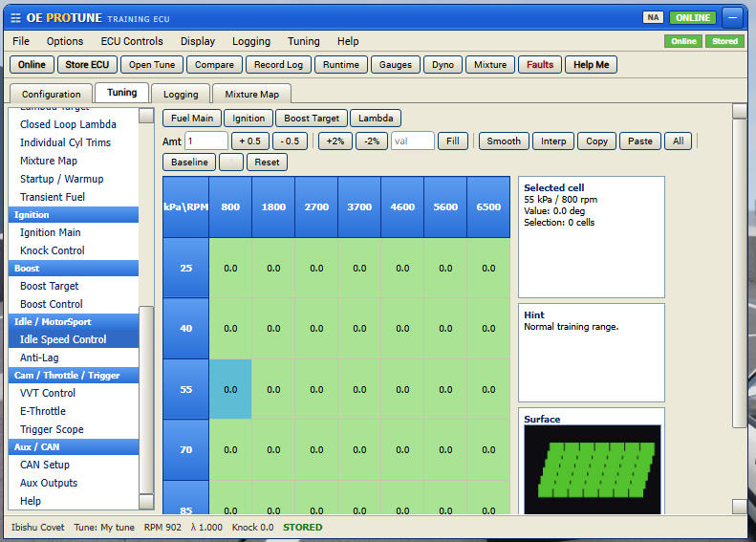The height and width of the screenshot is (542, 756).
Task: Click the Amt input field
Action: pos(206,141)
